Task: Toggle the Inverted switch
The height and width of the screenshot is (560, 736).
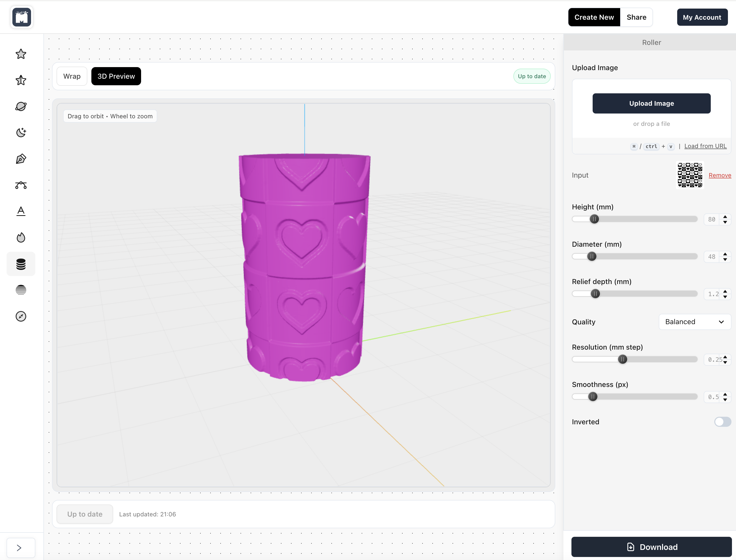Action: coord(722,422)
